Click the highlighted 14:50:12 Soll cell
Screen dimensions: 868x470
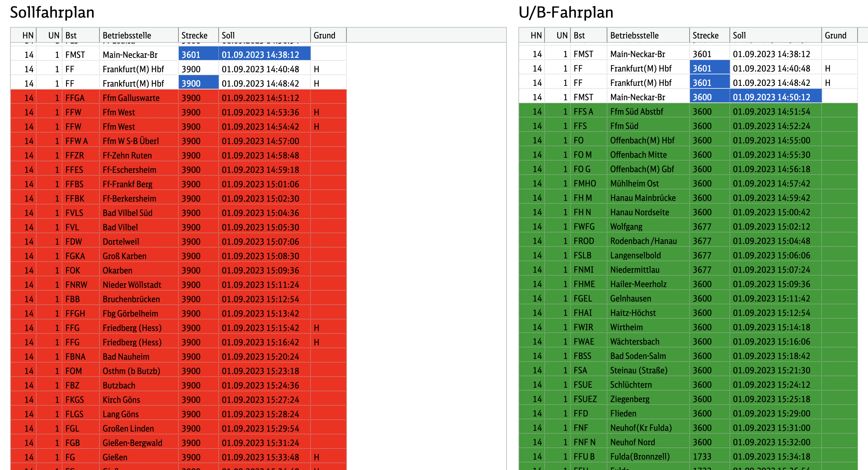click(775, 97)
